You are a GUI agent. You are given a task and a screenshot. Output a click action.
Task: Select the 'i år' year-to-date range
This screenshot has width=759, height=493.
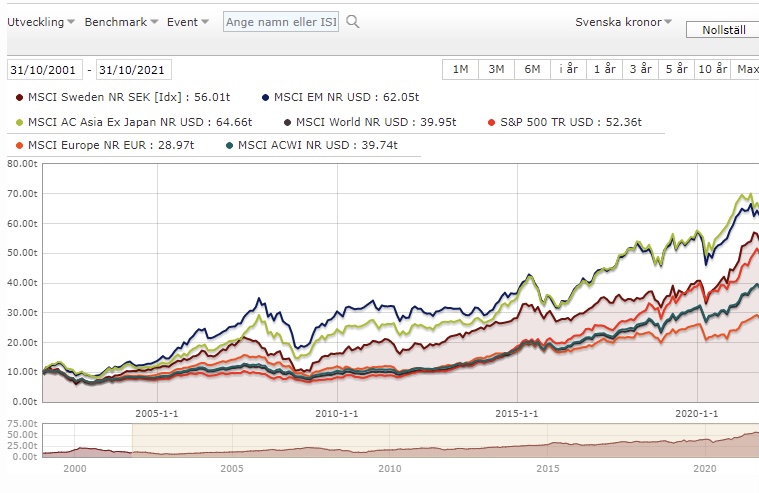(568, 69)
